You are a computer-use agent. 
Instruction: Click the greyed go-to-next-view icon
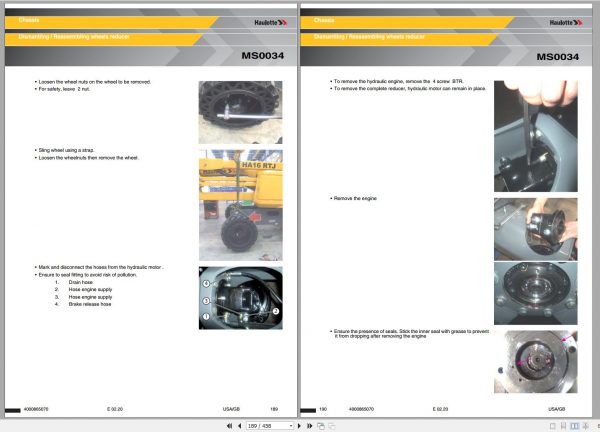[x=332, y=426]
